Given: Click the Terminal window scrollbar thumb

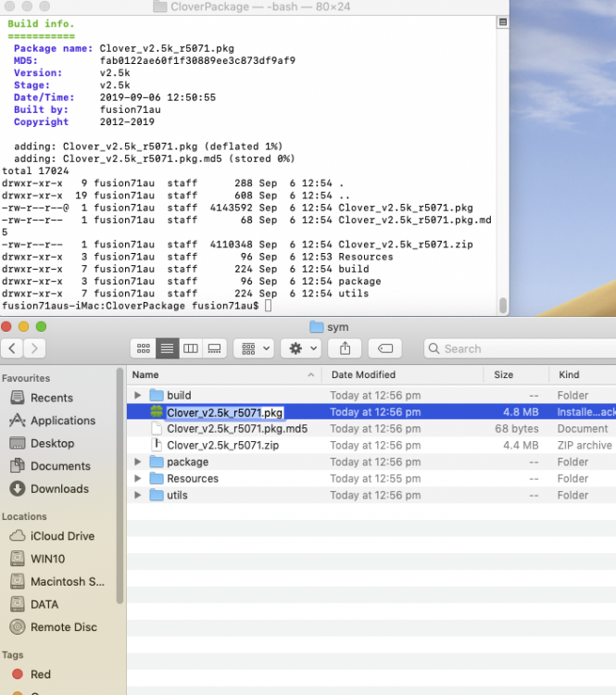Looking at the screenshot, I should coord(503,305).
